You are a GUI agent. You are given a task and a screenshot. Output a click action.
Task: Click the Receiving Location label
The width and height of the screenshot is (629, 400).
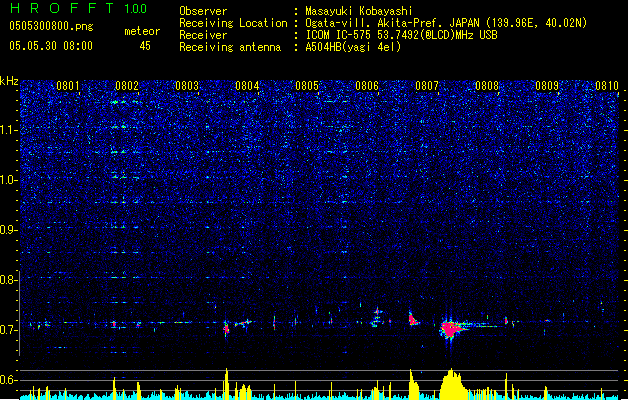coord(233,23)
